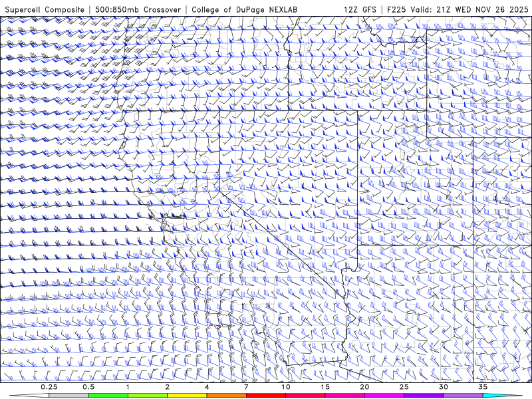Viewport: 532px width, 399px height.
Task: Click the legend value '0.25'
Action: [x=49, y=387]
